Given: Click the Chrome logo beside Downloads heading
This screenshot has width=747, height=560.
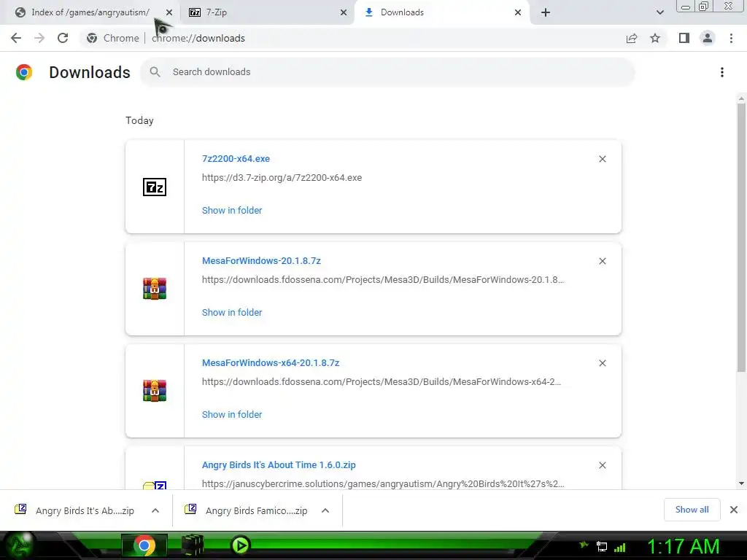Looking at the screenshot, I should (x=24, y=72).
